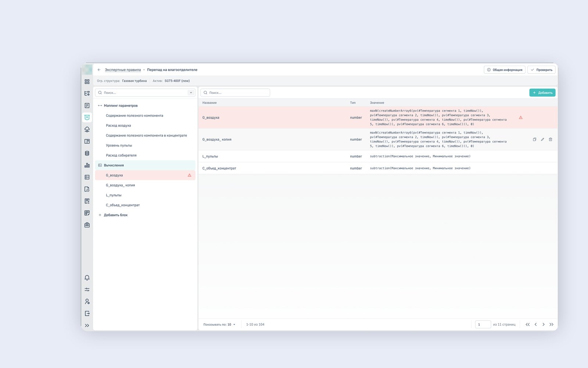The height and width of the screenshot is (368, 588).
Task: Select Уровень пульпы in the tree
Action: 119,145
